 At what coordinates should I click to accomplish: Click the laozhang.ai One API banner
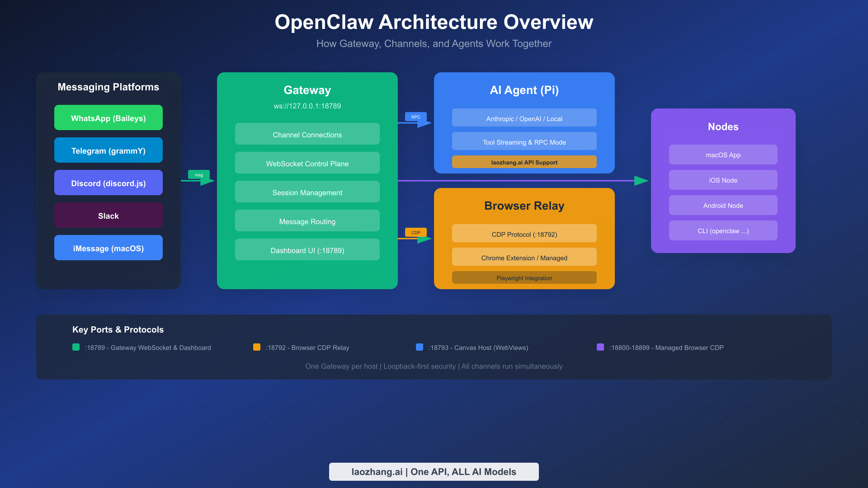(x=434, y=471)
